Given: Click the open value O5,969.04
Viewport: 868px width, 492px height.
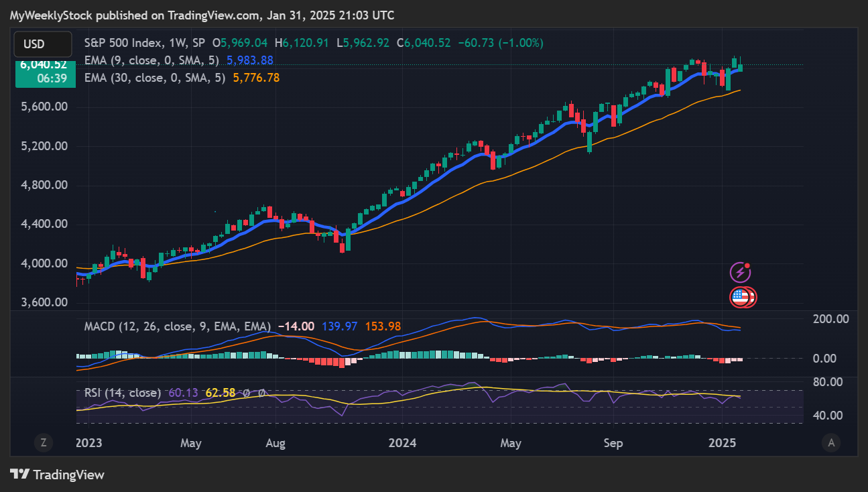Looking at the screenshot, I should (x=241, y=43).
